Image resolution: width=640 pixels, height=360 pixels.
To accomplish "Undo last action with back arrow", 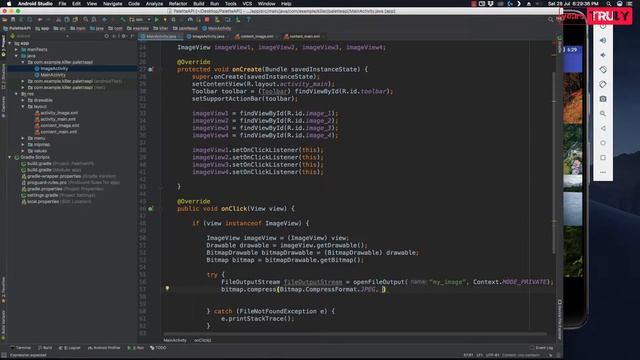I will click(40, 20).
